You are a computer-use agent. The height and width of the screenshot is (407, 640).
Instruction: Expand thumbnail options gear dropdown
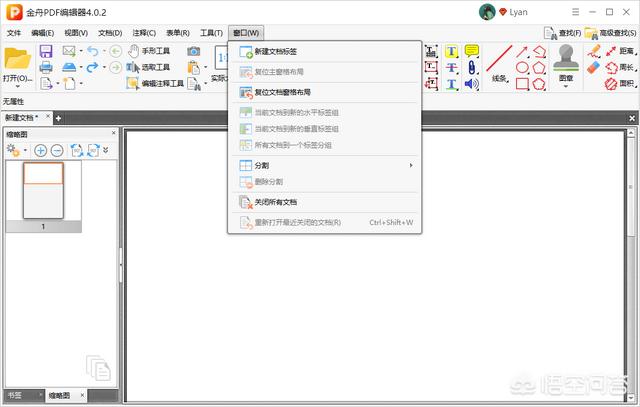click(25, 150)
